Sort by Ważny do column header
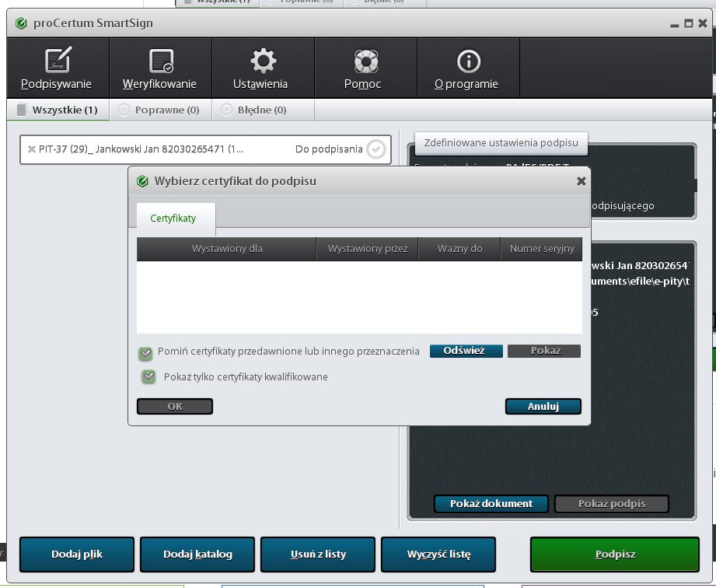 [459, 249]
